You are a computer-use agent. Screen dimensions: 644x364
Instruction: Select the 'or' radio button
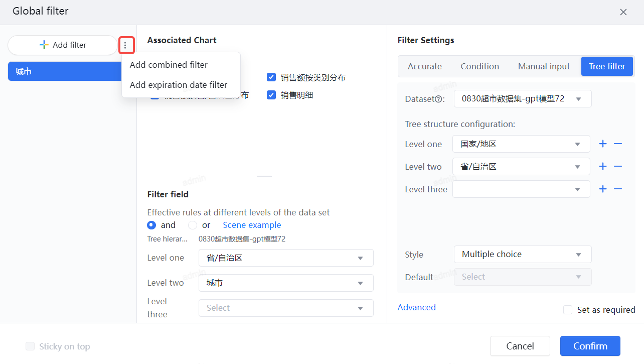[193, 225]
